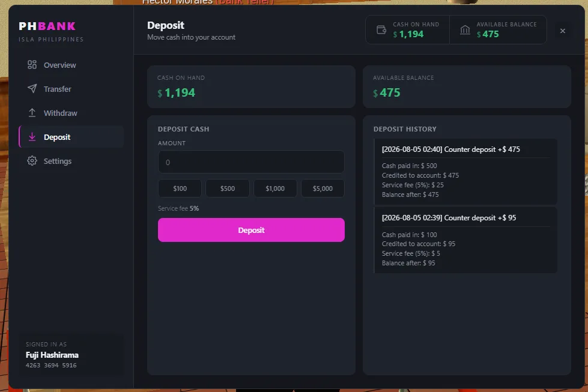
Task: Open the Settings menu item
Action: click(x=71, y=161)
